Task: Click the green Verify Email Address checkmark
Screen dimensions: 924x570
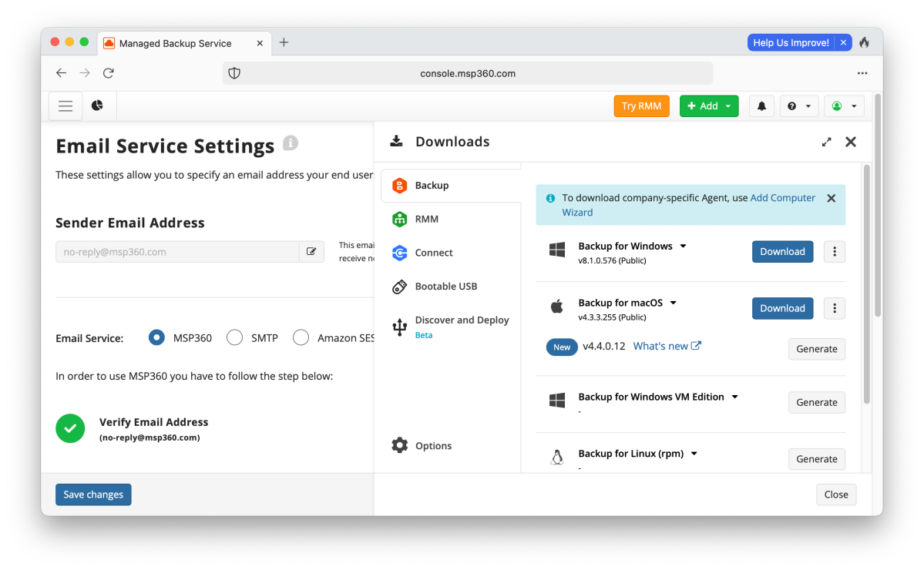Action: point(70,429)
